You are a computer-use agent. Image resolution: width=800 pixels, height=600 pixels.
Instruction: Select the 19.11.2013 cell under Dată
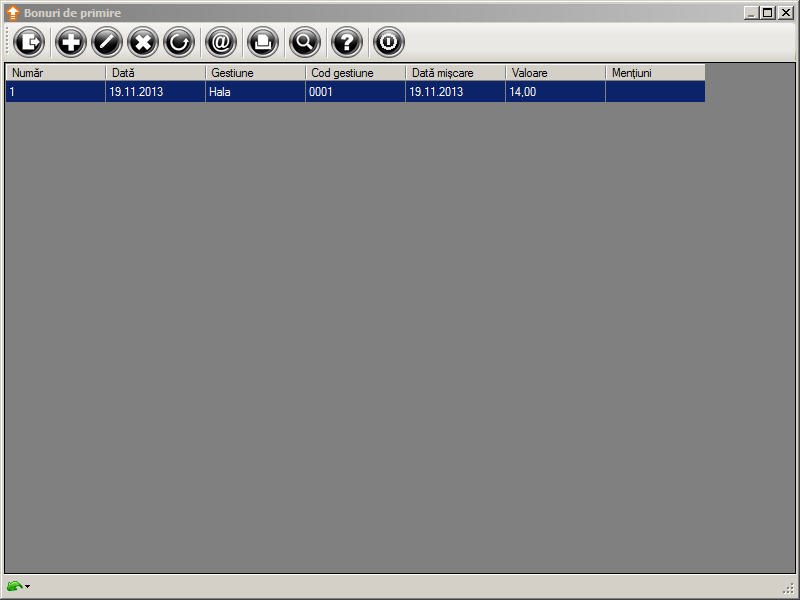155,92
